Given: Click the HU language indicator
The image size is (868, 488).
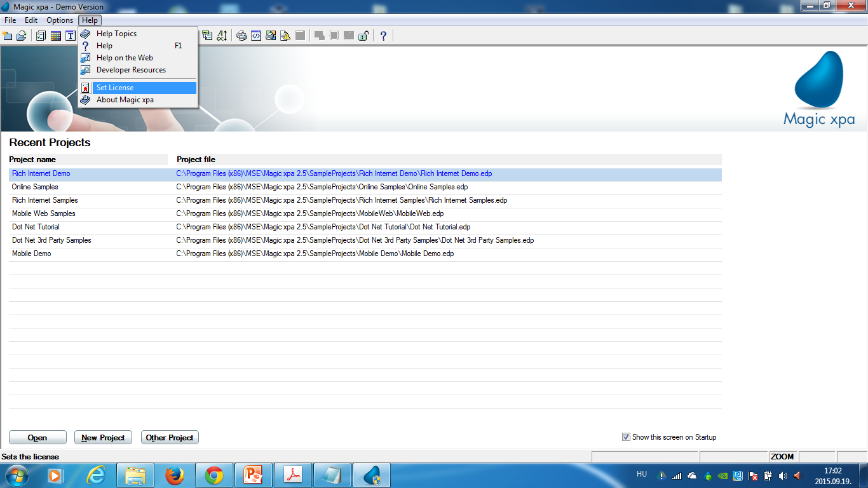Looking at the screenshot, I should coord(642,474).
